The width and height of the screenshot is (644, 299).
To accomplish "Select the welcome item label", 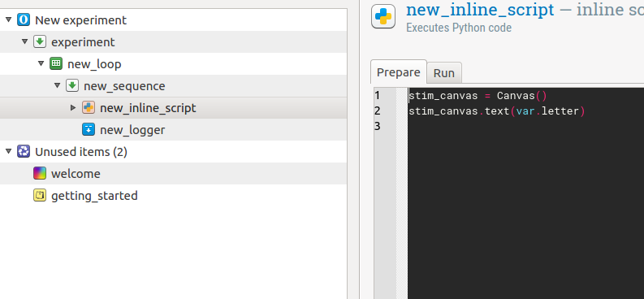I will point(76,174).
